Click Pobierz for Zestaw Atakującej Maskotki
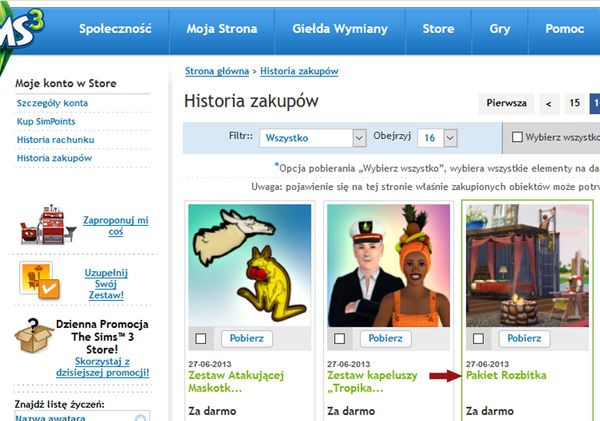The width and height of the screenshot is (600, 421). [x=247, y=339]
